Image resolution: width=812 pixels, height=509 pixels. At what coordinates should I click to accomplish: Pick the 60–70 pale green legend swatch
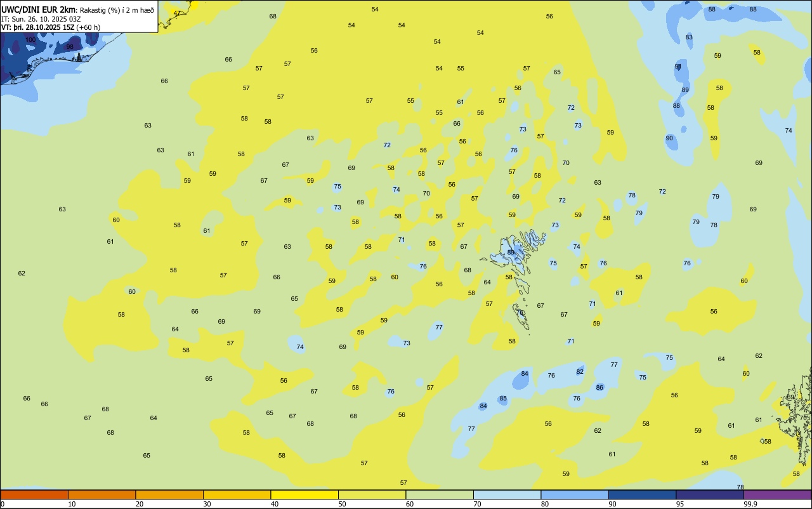(440, 494)
